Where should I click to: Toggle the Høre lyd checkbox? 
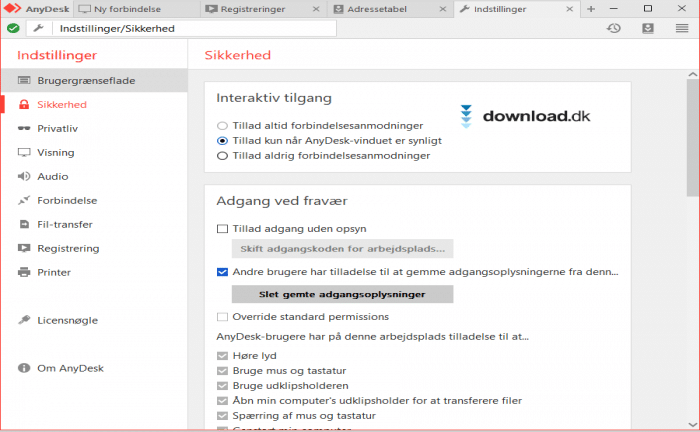222,356
